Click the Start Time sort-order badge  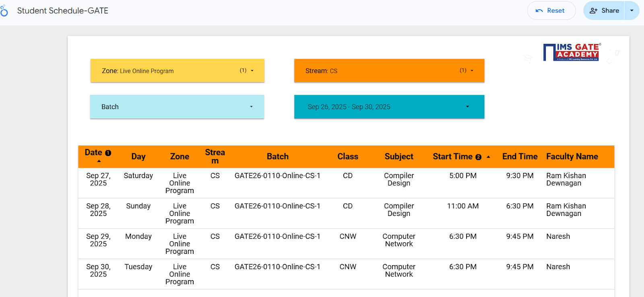pyautogui.click(x=478, y=157)
